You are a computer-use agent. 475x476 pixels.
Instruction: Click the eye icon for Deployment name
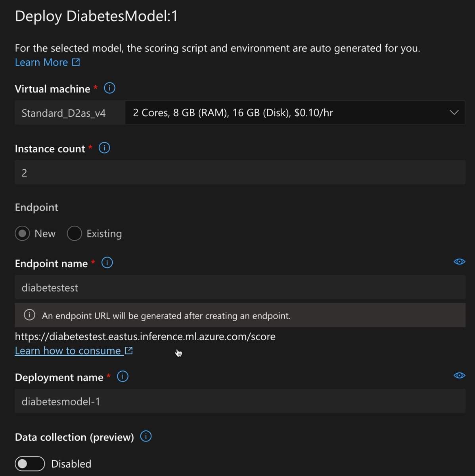(459, 376)
